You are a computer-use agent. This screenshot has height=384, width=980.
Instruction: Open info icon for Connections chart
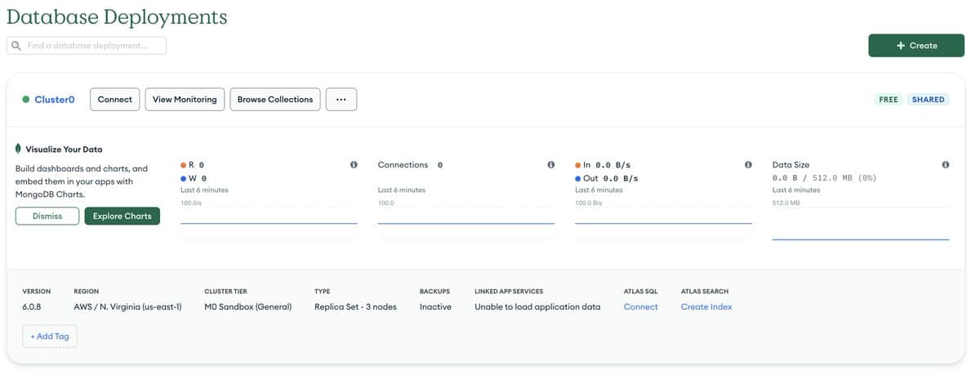tap(551, 165)
